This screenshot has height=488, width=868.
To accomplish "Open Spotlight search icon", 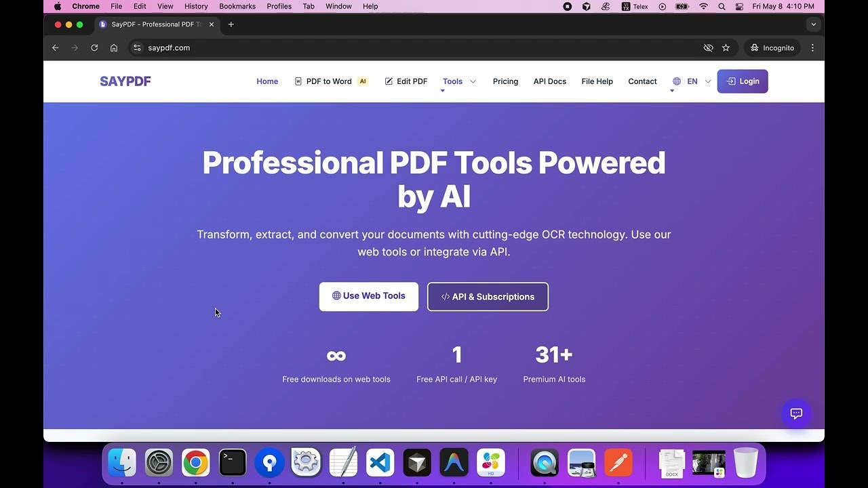I will coord(722,6).
